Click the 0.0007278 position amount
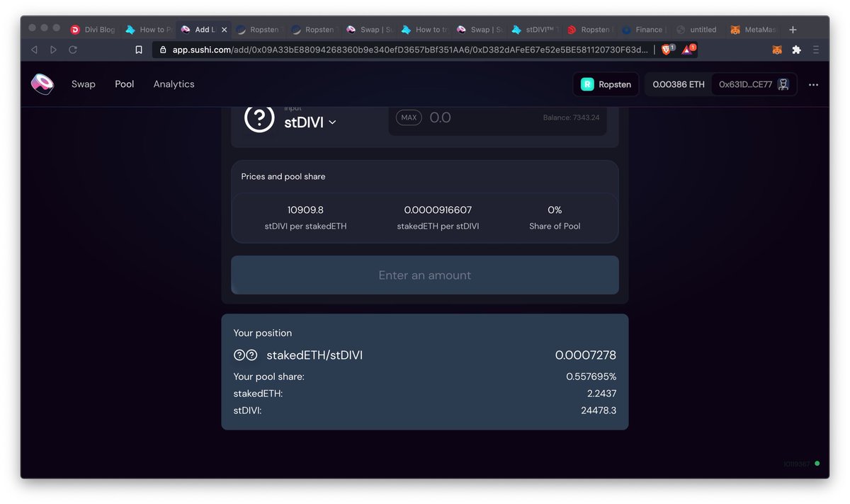Viewport: 850px width, 504px height. (x=586, y=355)
